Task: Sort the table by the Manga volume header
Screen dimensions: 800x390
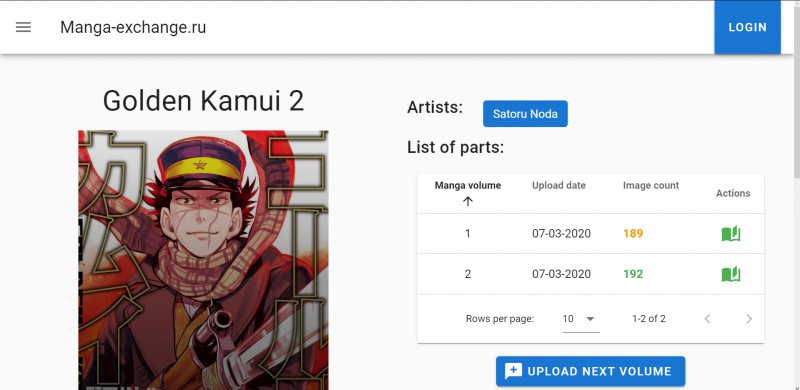Action: coord(468,185)
